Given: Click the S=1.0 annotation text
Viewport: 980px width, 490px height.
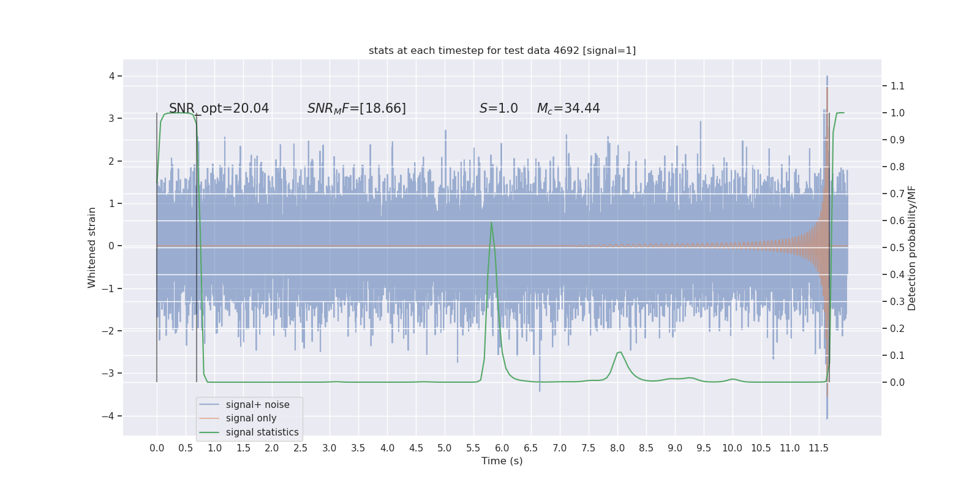Looking at the screenshot, I should coord(499,108).
